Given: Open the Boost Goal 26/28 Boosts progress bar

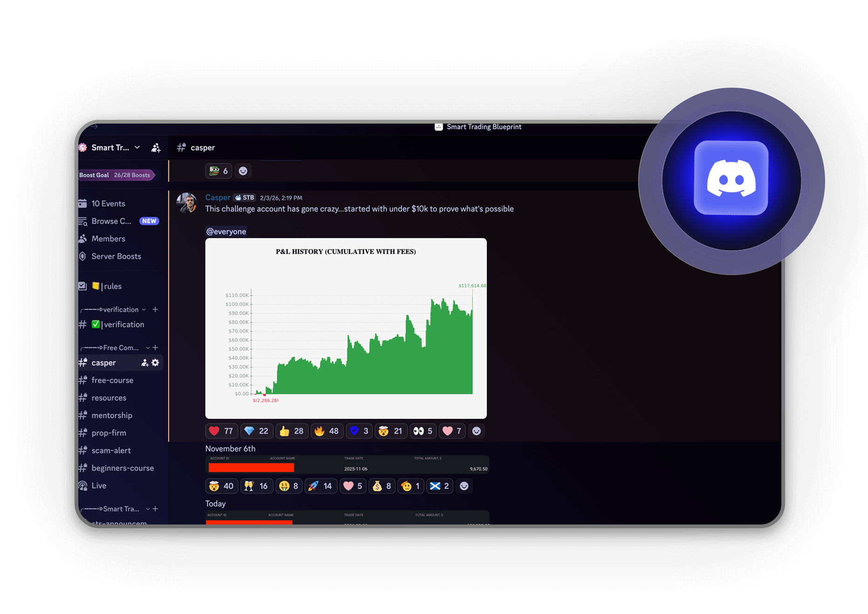Looking at the screenshot, I should click(116, 175).
